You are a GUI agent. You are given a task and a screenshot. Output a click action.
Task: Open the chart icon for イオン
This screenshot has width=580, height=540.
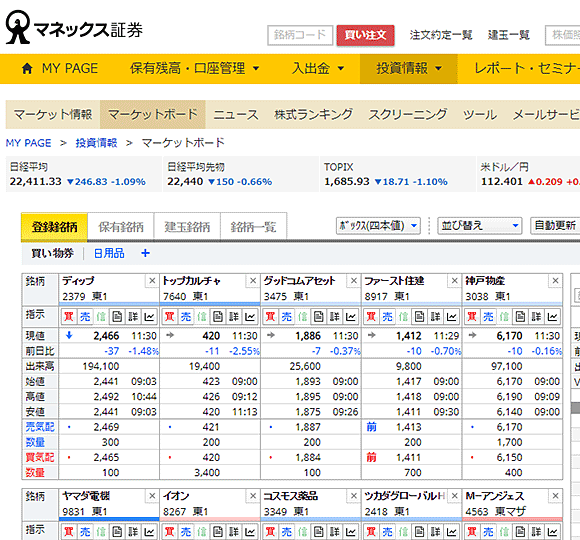pos(250,531)
